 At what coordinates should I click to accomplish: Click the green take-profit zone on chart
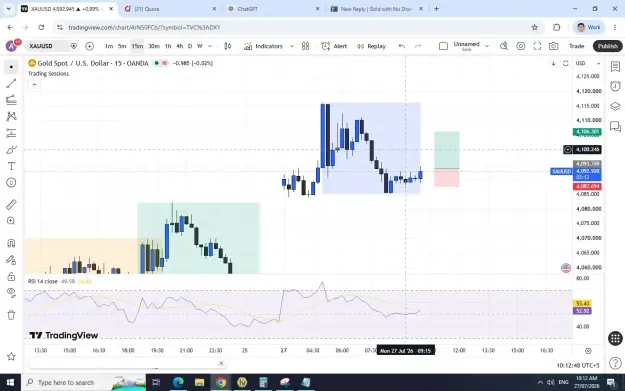[446, 150]
